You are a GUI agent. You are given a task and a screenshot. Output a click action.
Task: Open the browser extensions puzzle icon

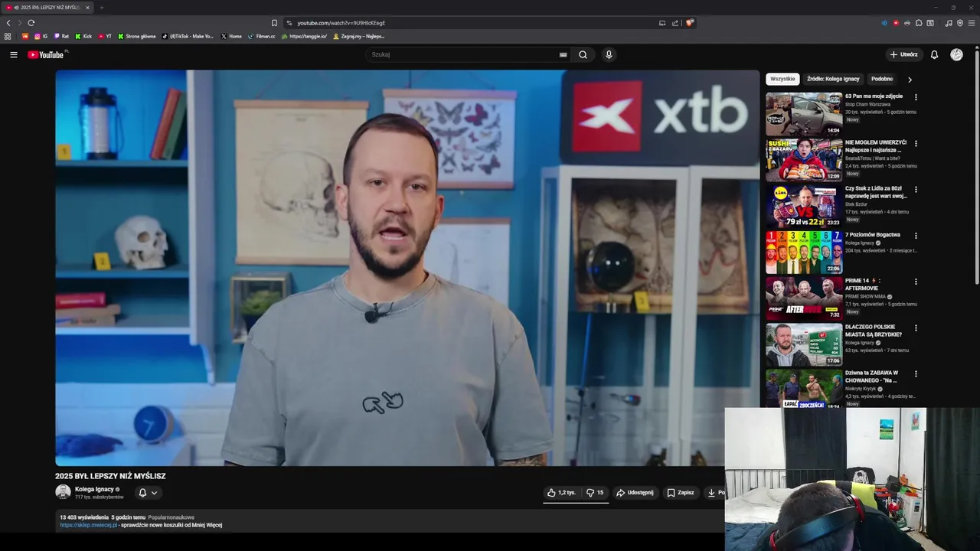pos(919,23)
